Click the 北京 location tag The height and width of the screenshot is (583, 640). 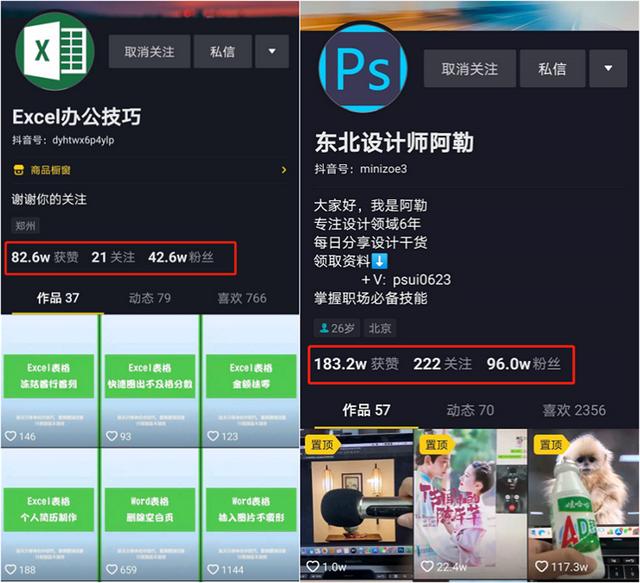click(380, 328)
